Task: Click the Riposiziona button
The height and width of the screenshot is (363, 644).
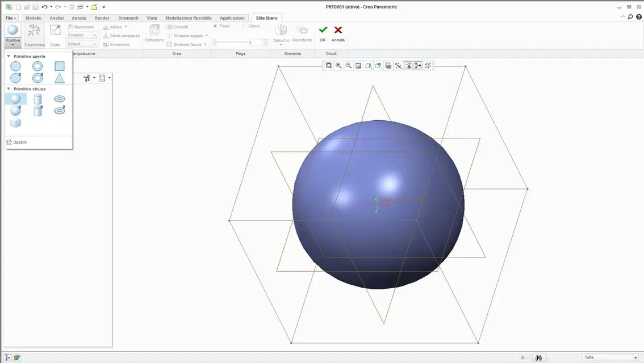Action: click(x=81, y=27)
